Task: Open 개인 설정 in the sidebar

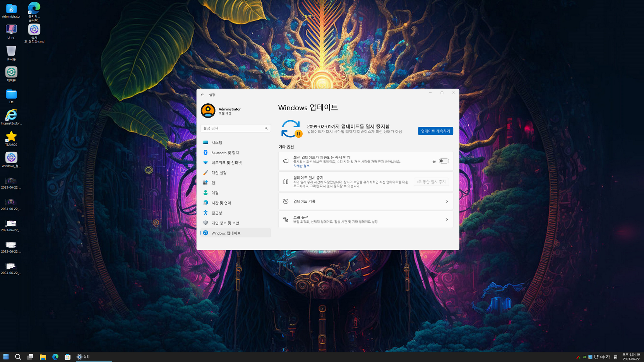Action: pyautogui.click(x=236, y=173)
